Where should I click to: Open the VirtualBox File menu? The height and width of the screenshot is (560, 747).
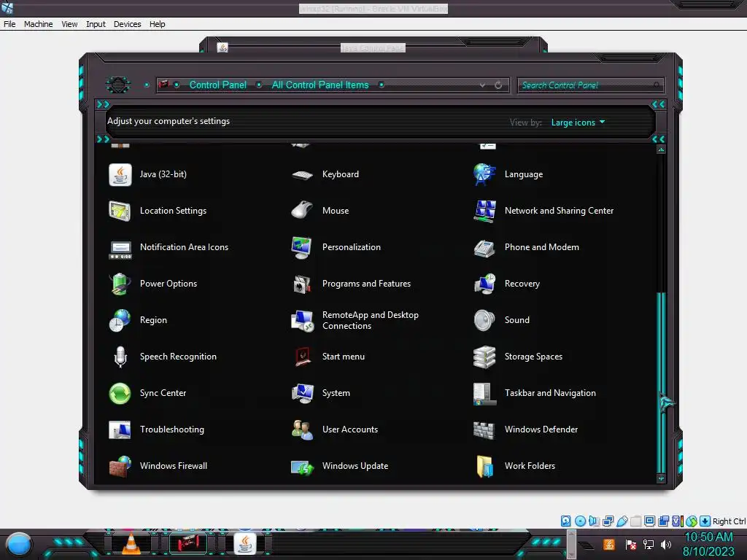pyautogui.click(x=9, y=24)
